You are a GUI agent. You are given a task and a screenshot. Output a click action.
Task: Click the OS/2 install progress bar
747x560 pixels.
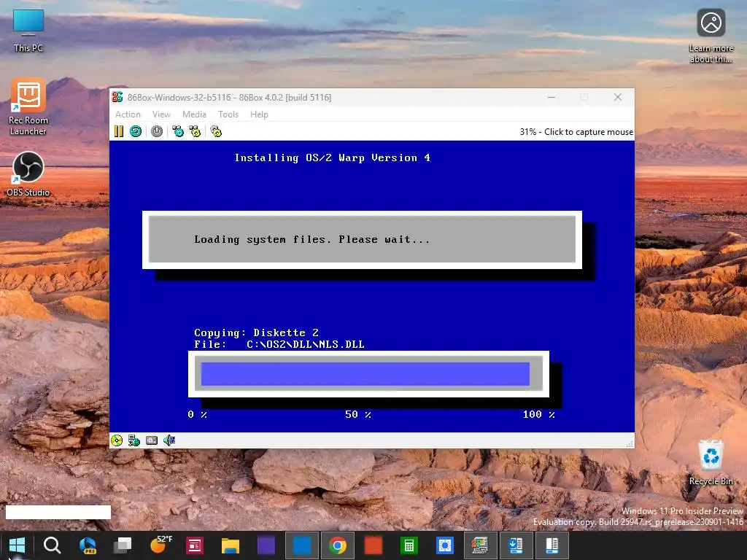368,374
